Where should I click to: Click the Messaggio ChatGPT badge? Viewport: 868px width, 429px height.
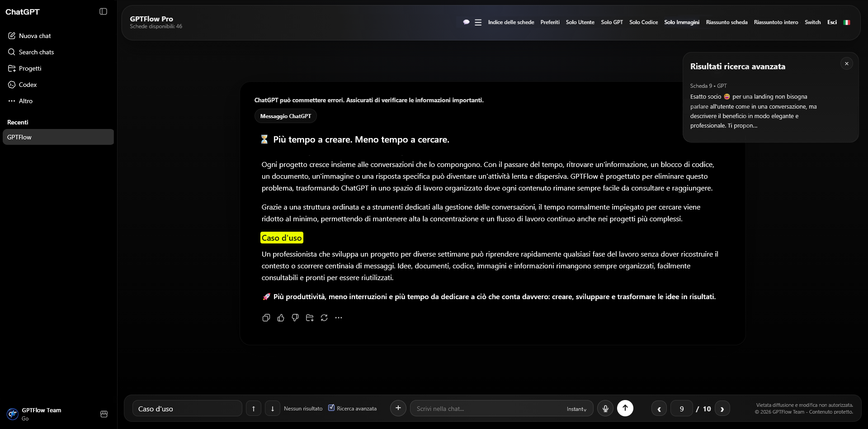click(x=286, y=116)
